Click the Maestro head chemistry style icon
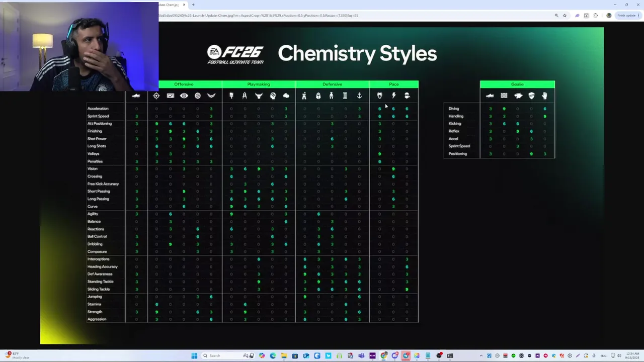 point(273,96)
